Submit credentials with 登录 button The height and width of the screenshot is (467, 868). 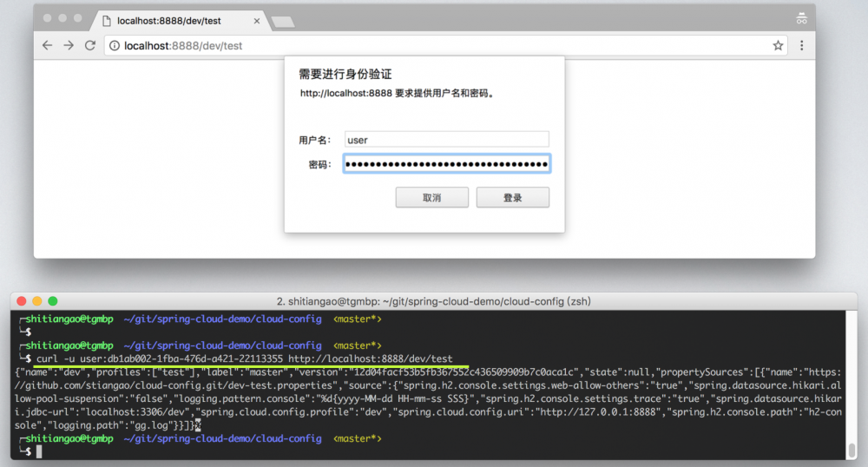[513, 198]
